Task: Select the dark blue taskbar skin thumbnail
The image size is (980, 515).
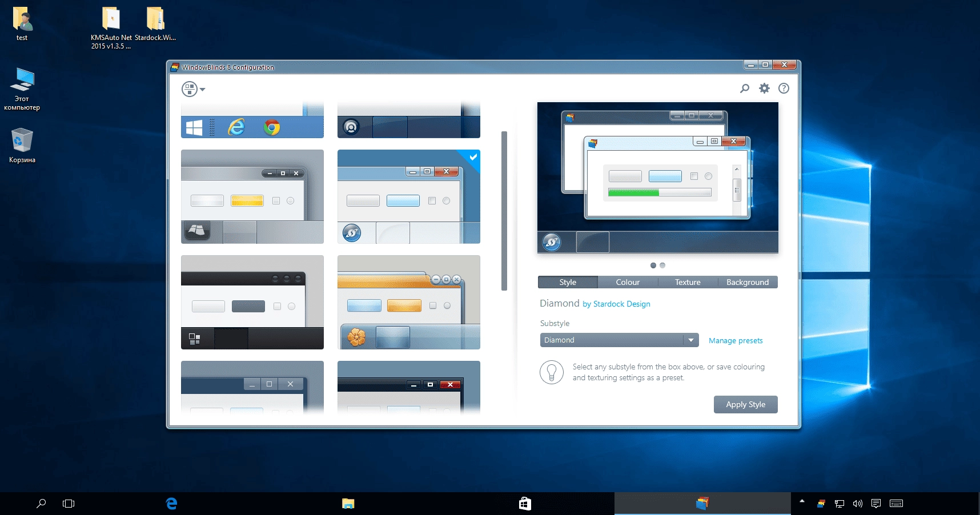Action: coord(409,120)
